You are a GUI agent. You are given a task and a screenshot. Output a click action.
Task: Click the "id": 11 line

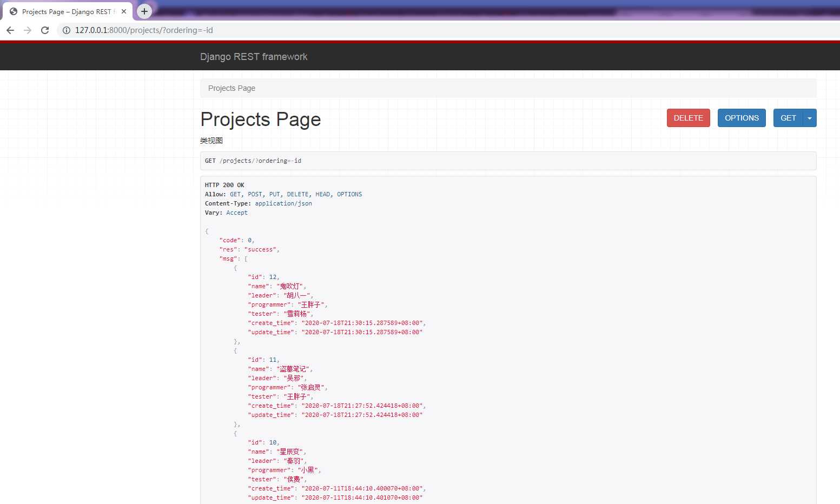coord(263,360)
